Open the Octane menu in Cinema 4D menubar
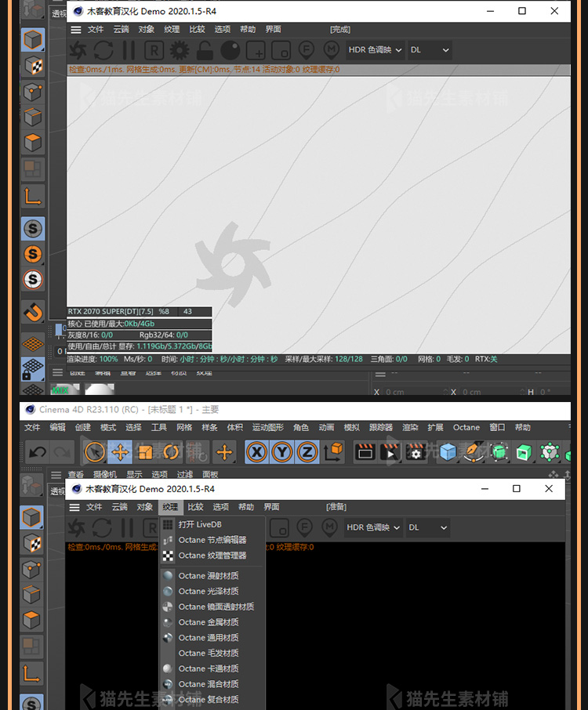 (466, 427)
